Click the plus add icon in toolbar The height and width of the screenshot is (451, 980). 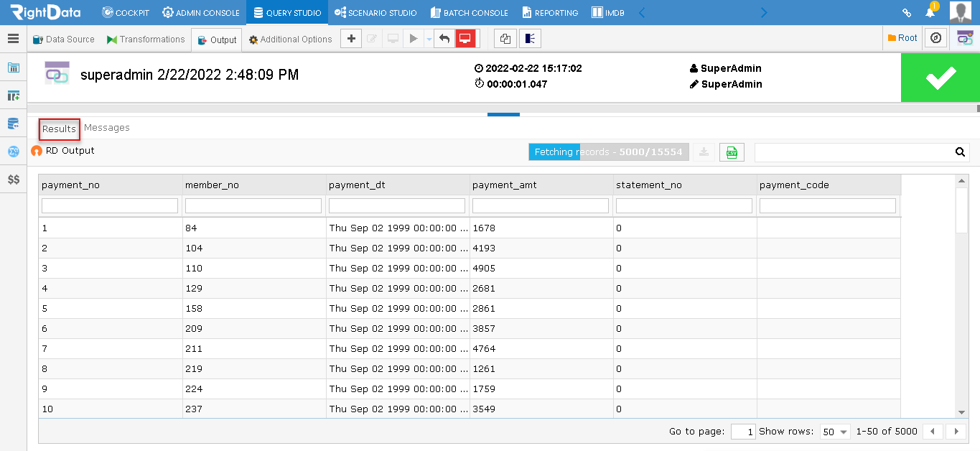[350, 39]
